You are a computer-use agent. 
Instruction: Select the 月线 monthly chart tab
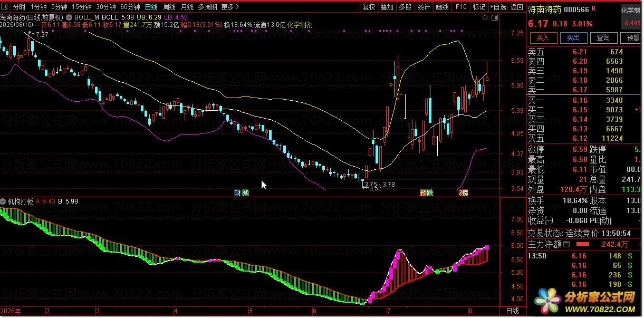187,7
